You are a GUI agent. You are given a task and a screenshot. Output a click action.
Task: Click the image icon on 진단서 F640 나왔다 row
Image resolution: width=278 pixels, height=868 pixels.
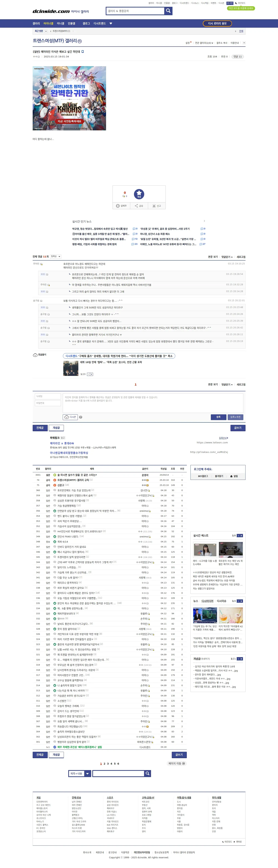pos(55,536)
